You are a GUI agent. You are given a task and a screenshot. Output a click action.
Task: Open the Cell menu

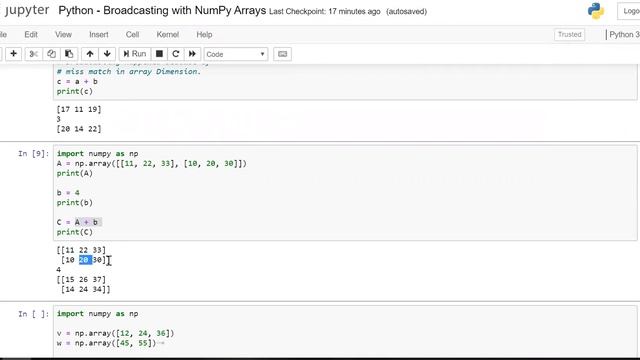coord(132,35)
